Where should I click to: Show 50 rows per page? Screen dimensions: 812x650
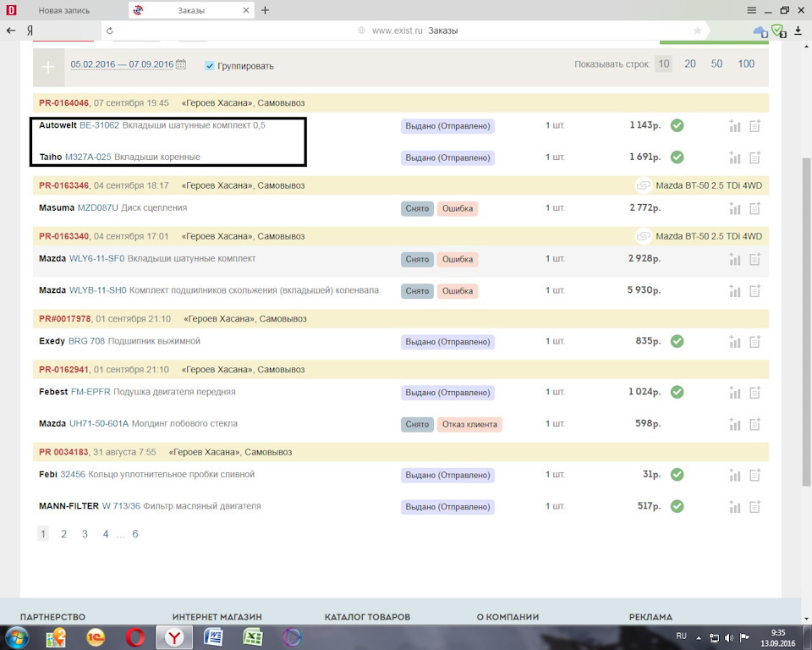pos(716,63)
